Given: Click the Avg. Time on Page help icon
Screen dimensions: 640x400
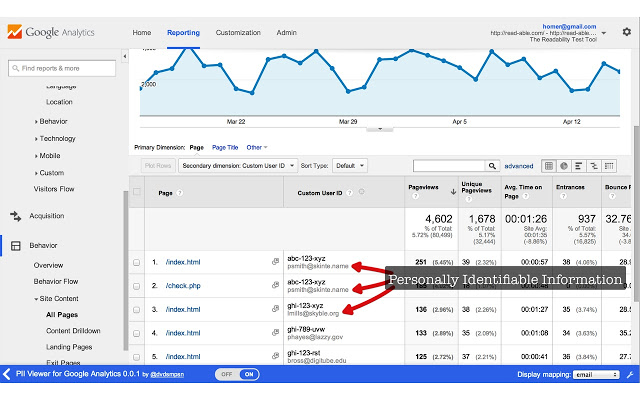Looking at the screenshot, I should 526,196.
